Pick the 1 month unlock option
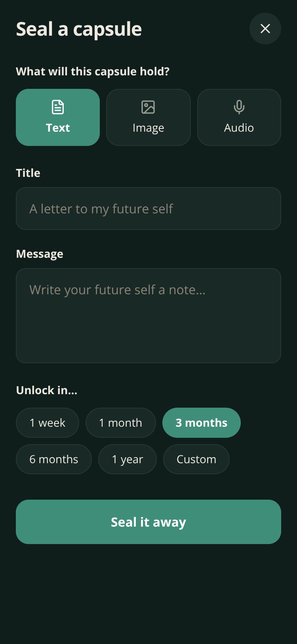Viewport: 297px width, 644px height. (121, 423)
